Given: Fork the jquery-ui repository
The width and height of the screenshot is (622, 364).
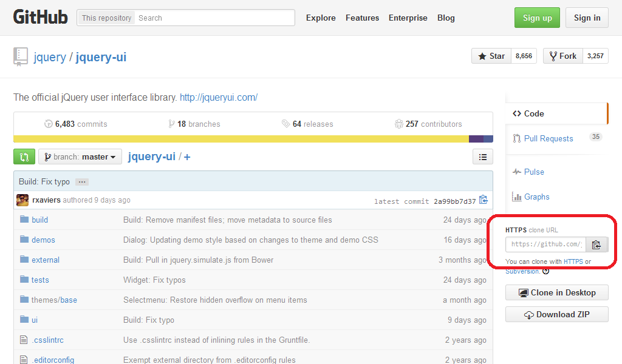Looking at the screenshot, I should click(563, 56).
